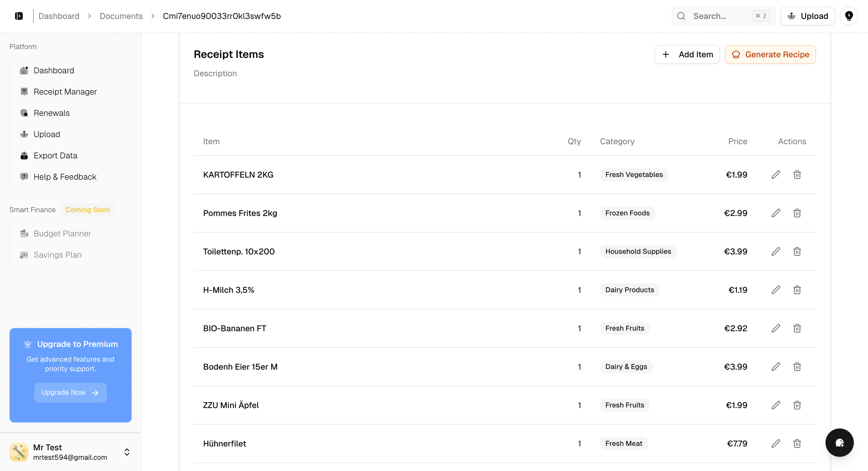Edit the Bodenh Eier 15er M item
This screenshot has width=868, height=471.
coord(776,367)
